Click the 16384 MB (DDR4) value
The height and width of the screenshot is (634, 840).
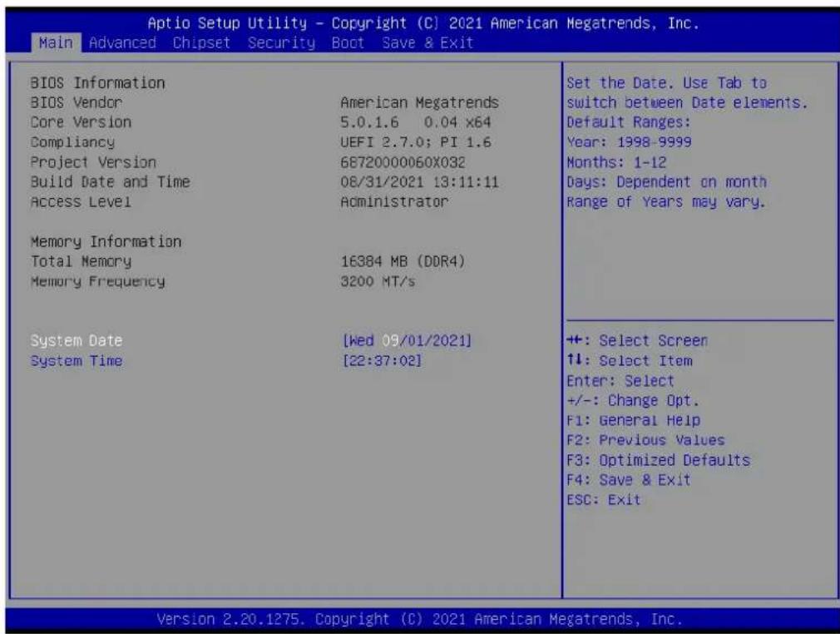[403, 261]
